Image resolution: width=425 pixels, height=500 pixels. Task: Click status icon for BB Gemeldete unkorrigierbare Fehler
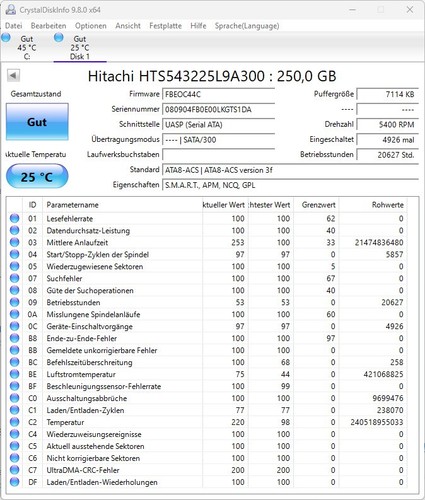pos(14,350)
